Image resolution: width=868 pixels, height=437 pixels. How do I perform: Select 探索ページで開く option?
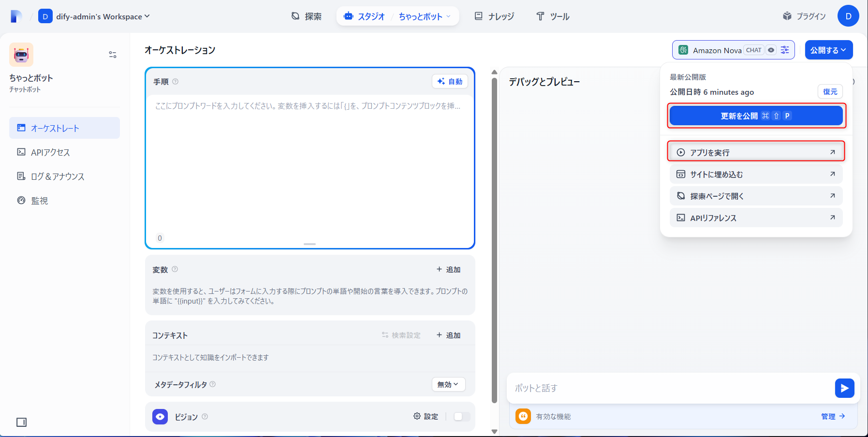[756, 196]
